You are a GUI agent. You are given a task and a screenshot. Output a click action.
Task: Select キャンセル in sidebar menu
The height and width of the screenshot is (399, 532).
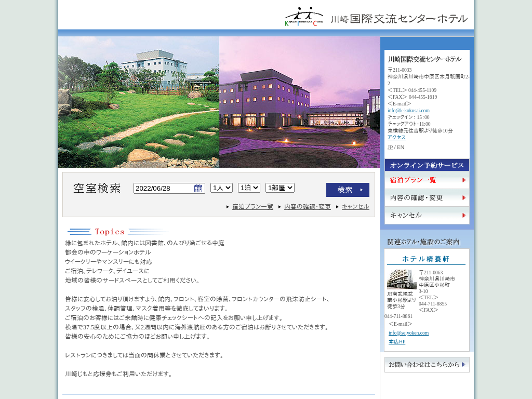point(427,215)
